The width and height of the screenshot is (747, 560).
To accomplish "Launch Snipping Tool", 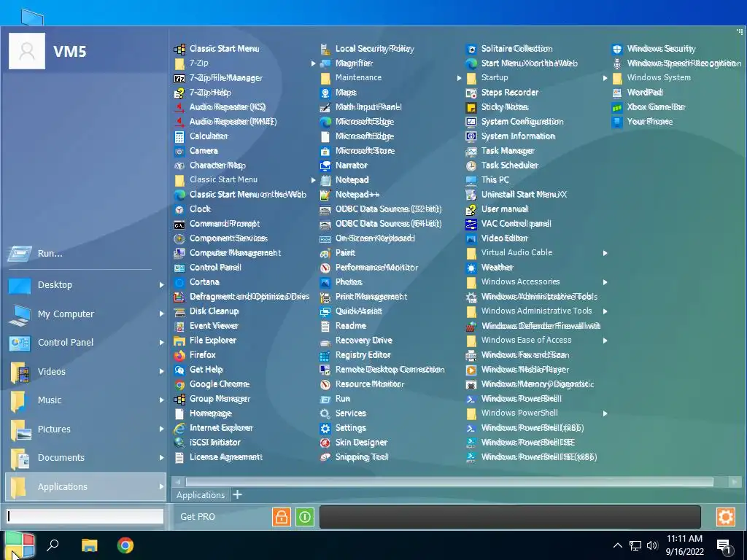I will (354, 457).
